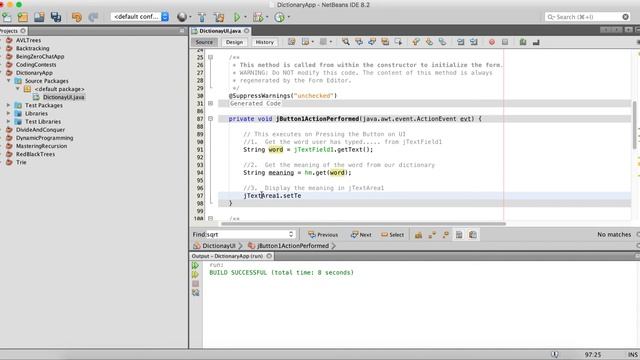Open the default configuration dropdown
Image resolution: width=640 pixels, height=360 pixels.
140,17
